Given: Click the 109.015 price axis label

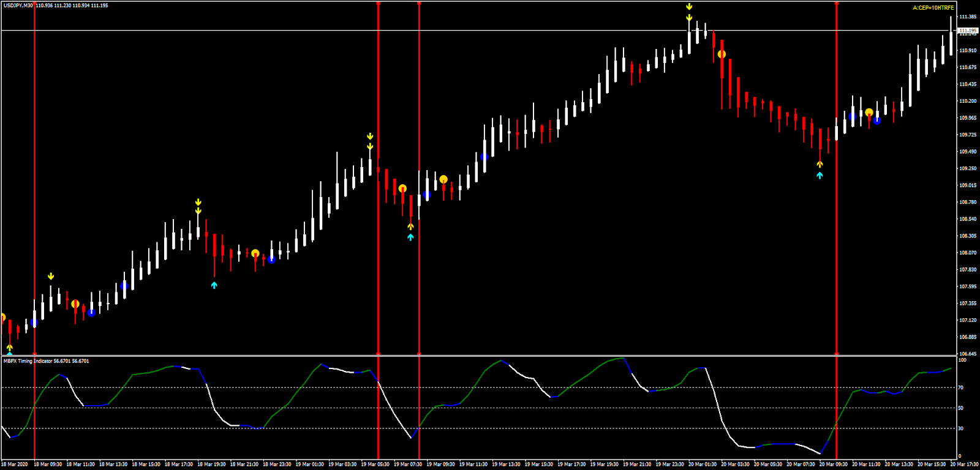Looking at the screenshot, I should coord(968,185).
